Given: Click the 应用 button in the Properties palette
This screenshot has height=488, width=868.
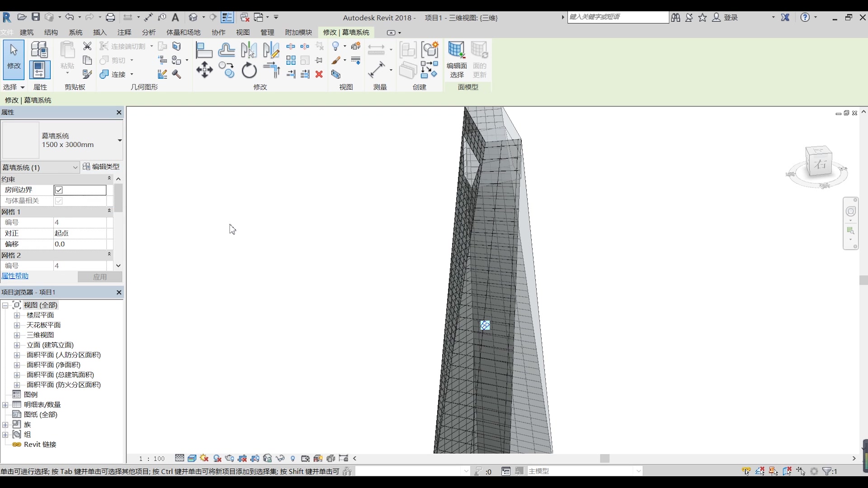Looking at the screenshot, I should pos(100,277).
